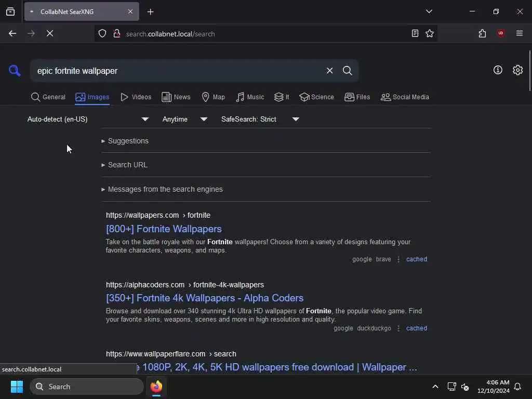532x399 pixels.
Task: Expand the Search URL section
Action: pos(124,165)
